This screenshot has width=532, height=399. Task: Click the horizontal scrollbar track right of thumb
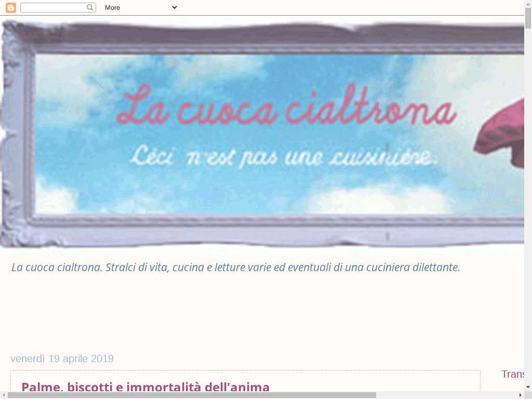[447, 395]
